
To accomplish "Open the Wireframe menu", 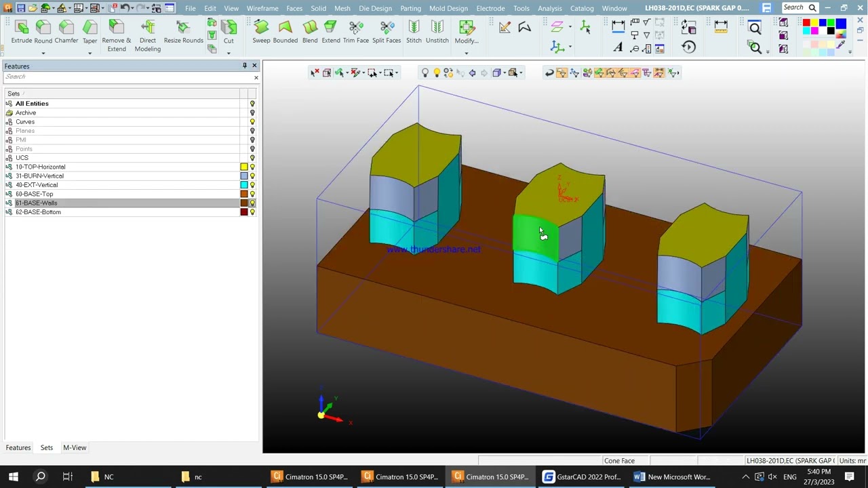I will pos(262,8).
